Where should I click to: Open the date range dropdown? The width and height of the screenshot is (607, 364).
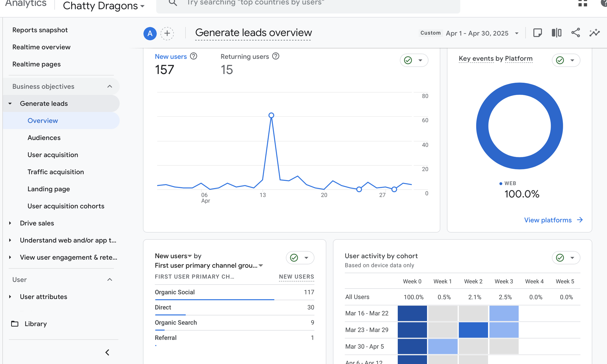(482, 33)
